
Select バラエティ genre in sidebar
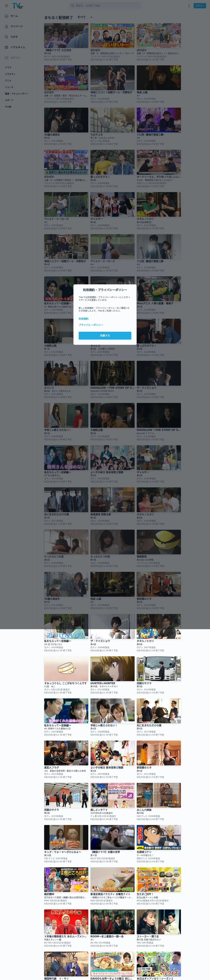(x=10, y=74)
